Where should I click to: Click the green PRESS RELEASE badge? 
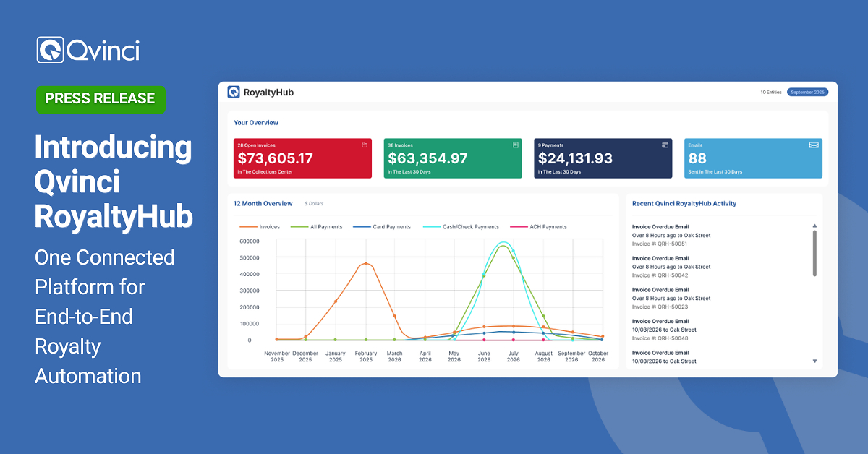tap(101, 99)
